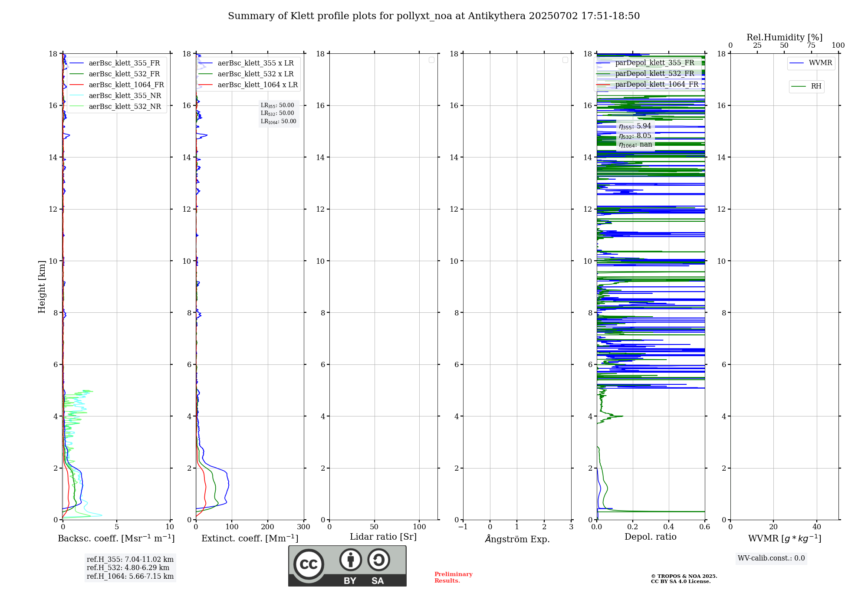Click the Height [km] axis label

click(42, 287)
